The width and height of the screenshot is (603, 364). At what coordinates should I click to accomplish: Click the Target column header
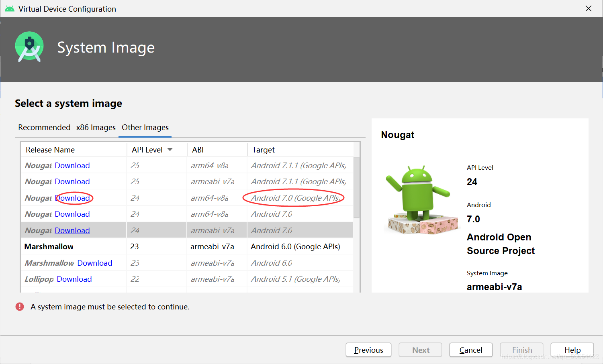coord(300,150)
